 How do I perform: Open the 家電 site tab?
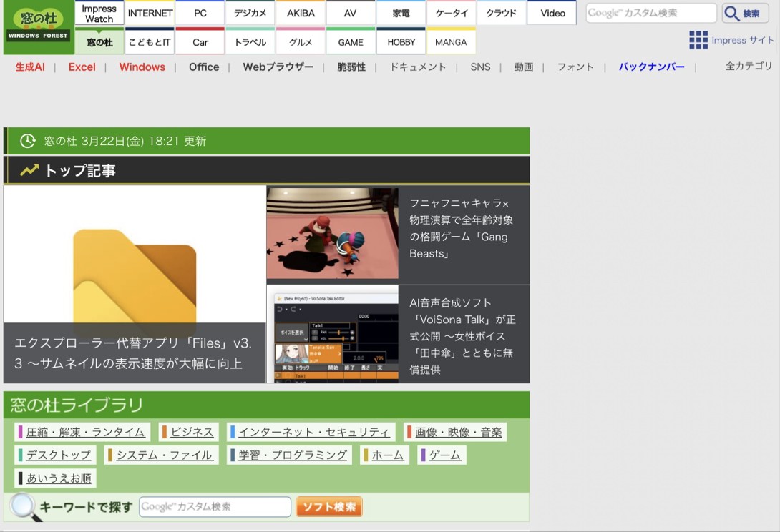pos(401,14)
